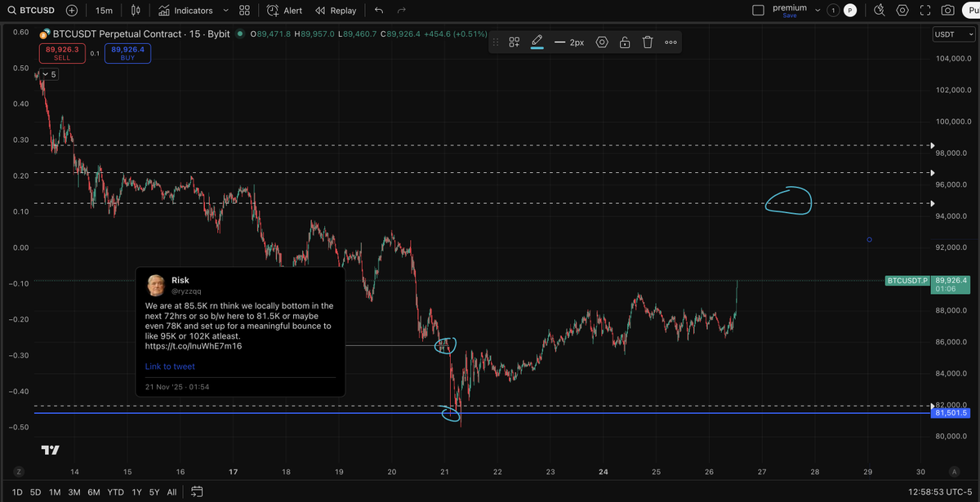Open the Link to tweet hyperlink

click(x=169, y=366)
